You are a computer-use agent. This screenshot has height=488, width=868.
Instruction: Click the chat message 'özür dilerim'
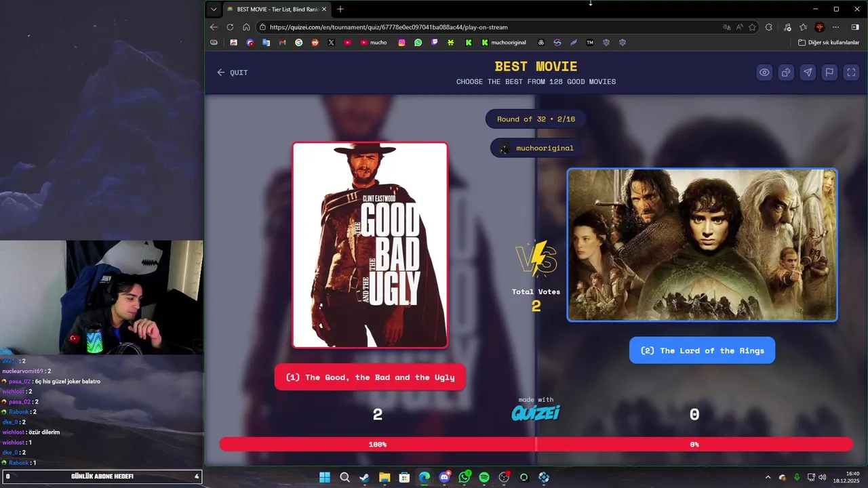pyautogui.click(x=45, y=432)
